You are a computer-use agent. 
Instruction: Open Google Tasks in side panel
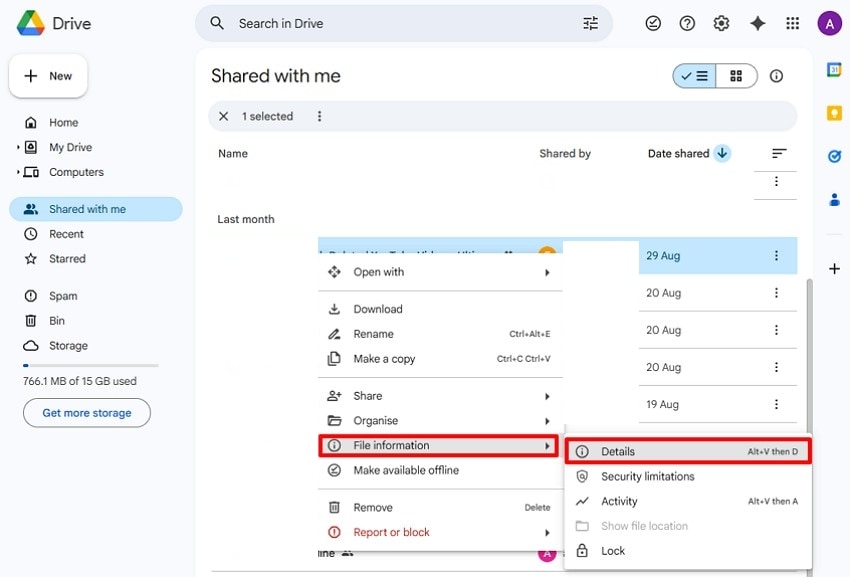click(834, 156)
